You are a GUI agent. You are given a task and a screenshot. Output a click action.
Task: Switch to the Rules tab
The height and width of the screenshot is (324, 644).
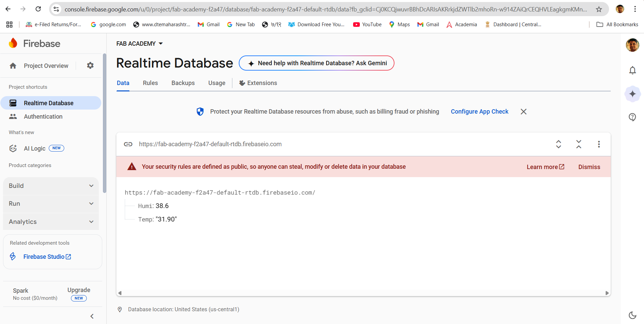150,83
